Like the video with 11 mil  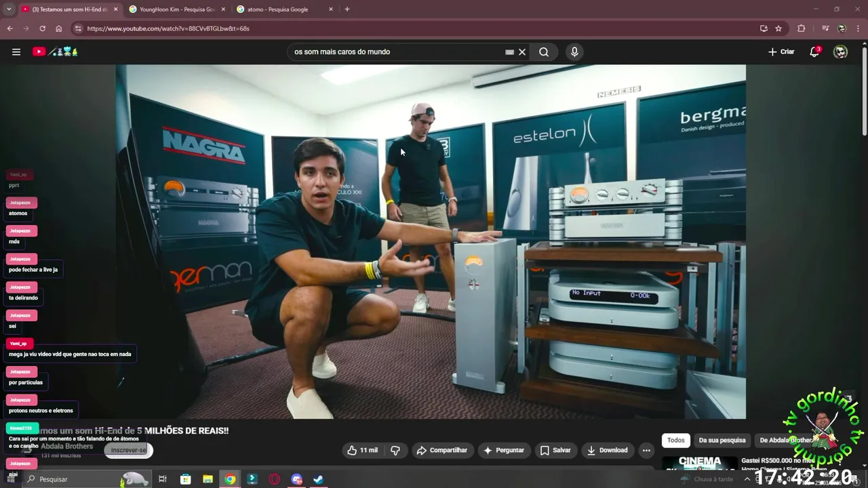[363, 450]
